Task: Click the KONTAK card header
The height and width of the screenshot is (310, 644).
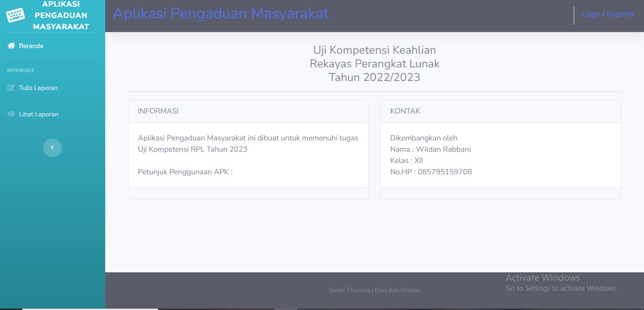Action: tap(501, 111)
